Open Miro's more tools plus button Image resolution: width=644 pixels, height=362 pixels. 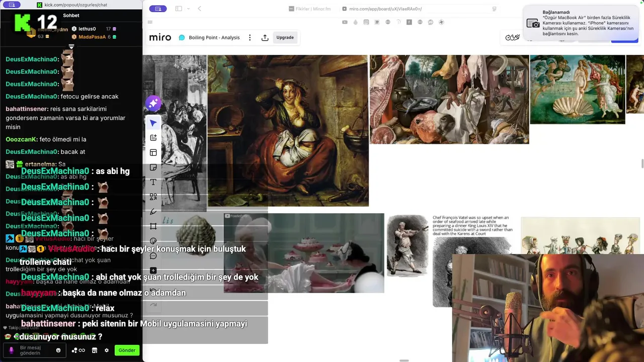(x=153, y=270)
